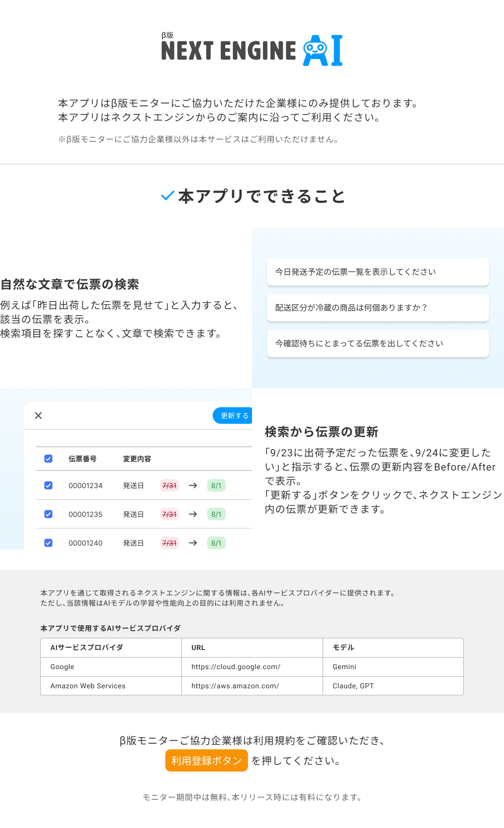The image size is (504, 828).
Task: Click the 自然な文章で伝票の検索 heading
Action: (x=70, y=284)
